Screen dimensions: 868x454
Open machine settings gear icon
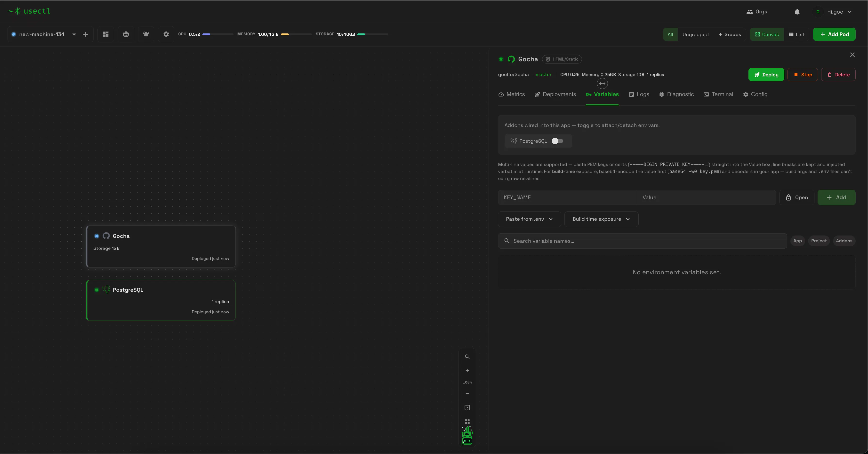(x=166, y=34)
